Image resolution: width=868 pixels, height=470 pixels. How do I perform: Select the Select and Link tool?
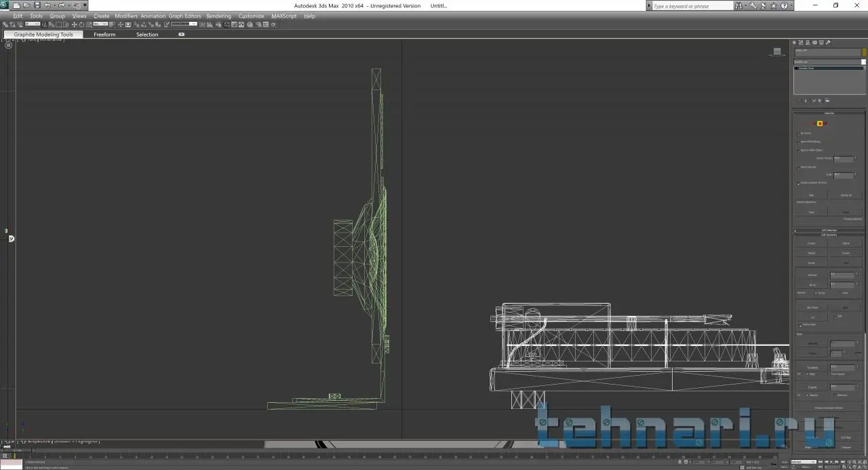4,24
